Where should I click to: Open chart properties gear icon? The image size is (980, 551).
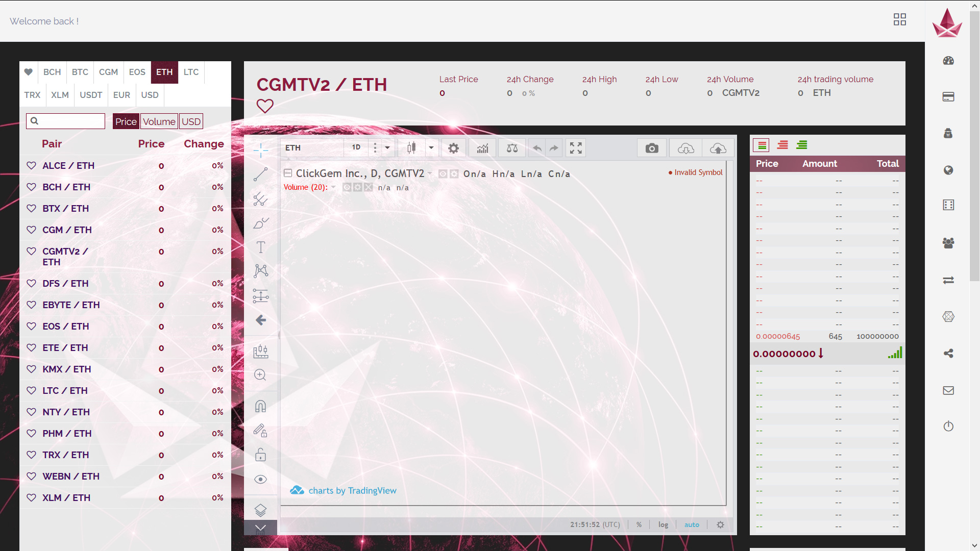click(453, 148)
